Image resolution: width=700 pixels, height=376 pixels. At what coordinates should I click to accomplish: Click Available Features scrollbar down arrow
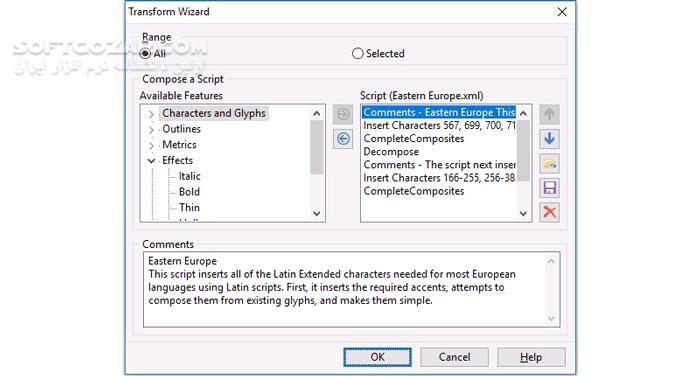coord(317,213)
